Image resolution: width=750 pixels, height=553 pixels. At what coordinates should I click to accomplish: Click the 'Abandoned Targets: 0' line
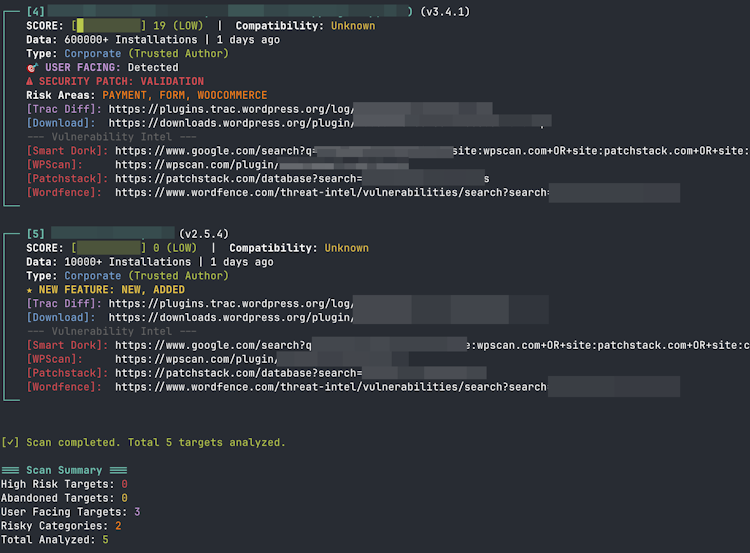coord(64,498)
